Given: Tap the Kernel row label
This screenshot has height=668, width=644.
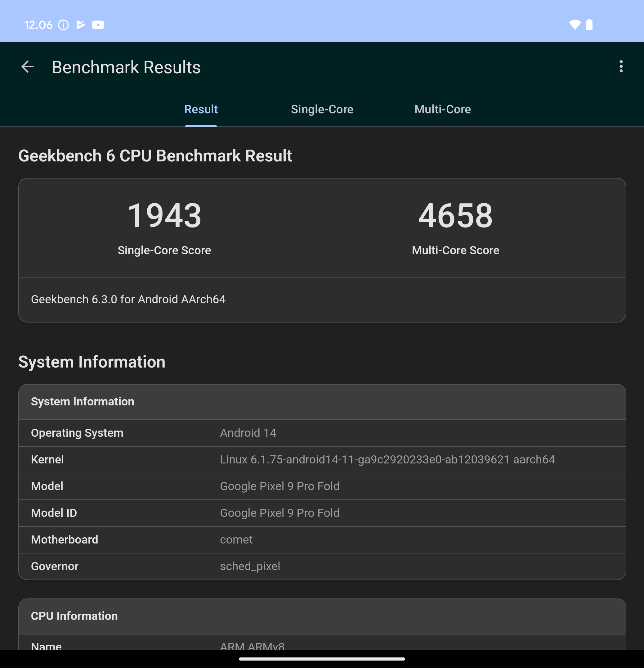Looking at the screenshot, I should (47, 459).
